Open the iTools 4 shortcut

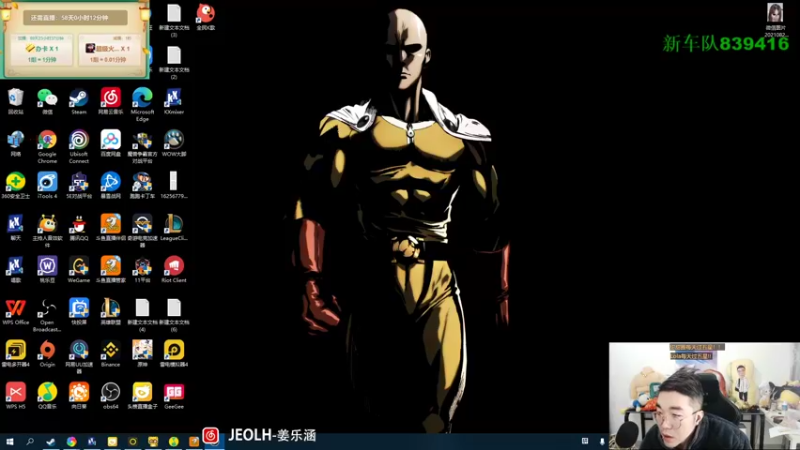pos(47,183)
